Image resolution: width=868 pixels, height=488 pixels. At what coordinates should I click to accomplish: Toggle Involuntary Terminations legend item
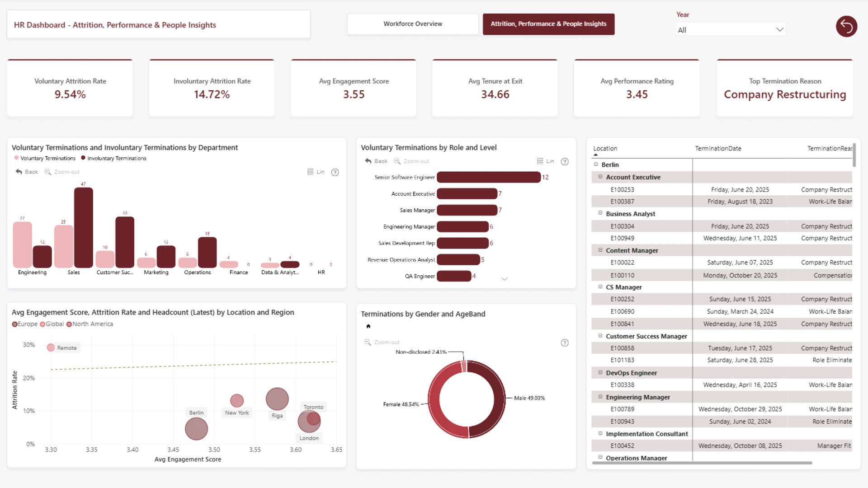pyautogui.click(x=113, y=158)
